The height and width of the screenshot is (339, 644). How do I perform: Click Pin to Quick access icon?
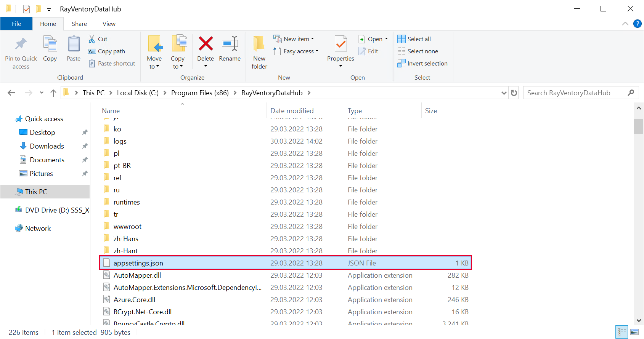(x=21, y=44)
